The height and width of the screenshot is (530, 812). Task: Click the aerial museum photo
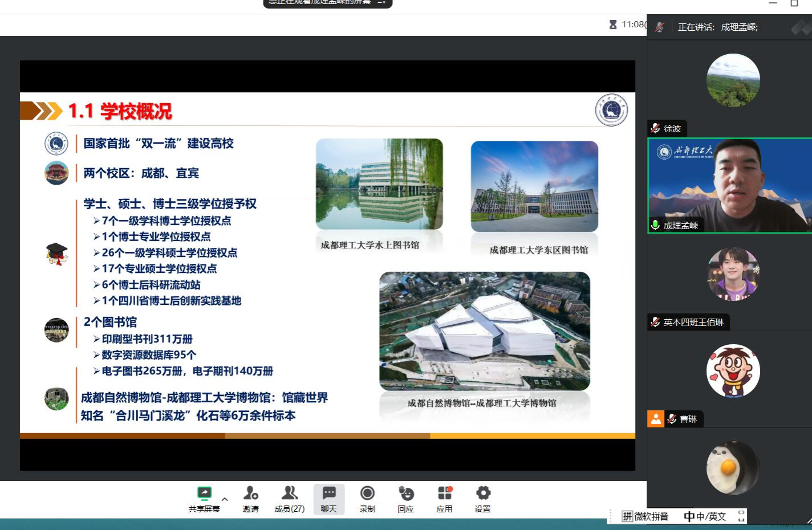tap(485, 331)
